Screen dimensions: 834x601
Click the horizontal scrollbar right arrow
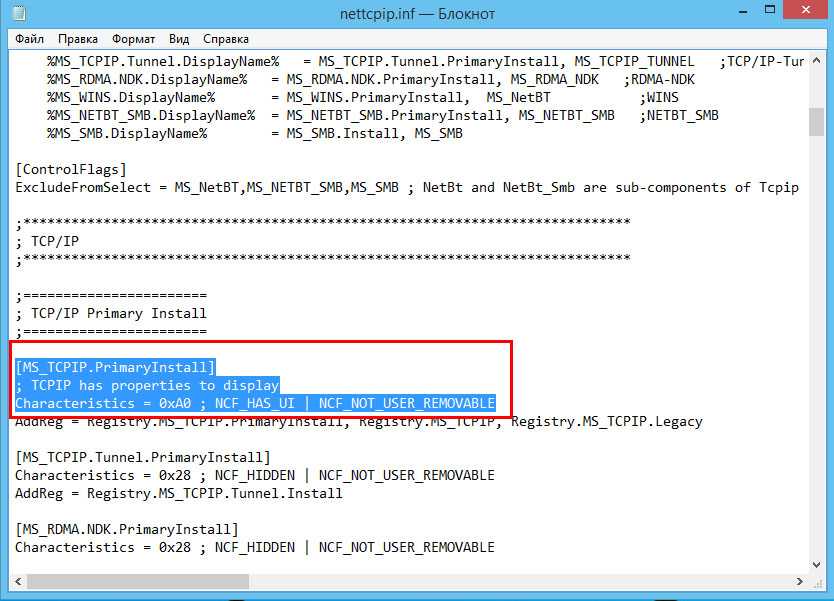click(x=798, y=581)
